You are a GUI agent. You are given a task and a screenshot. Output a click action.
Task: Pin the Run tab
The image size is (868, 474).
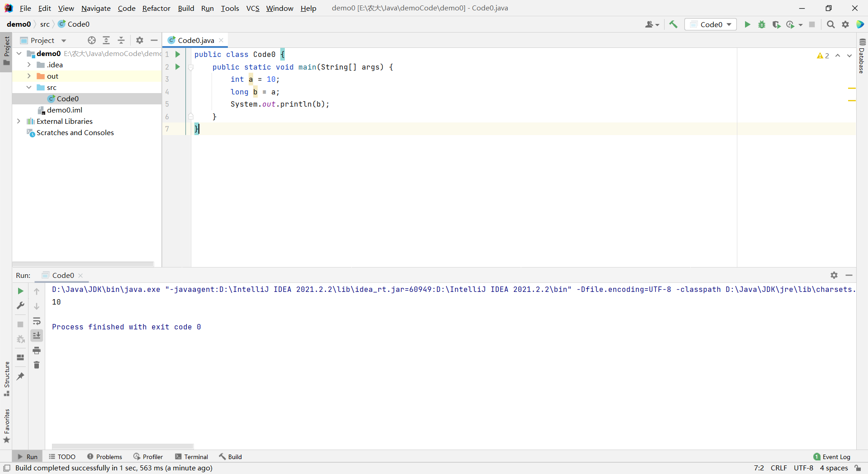click(20, 376)
